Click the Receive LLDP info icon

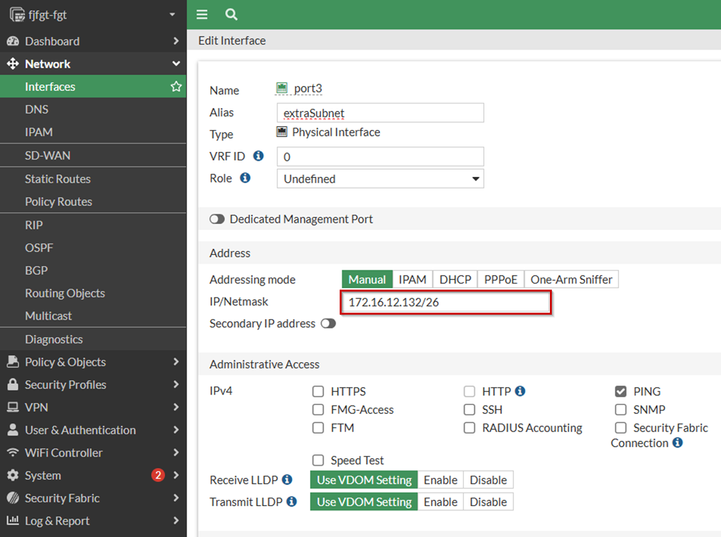point(287,480)
